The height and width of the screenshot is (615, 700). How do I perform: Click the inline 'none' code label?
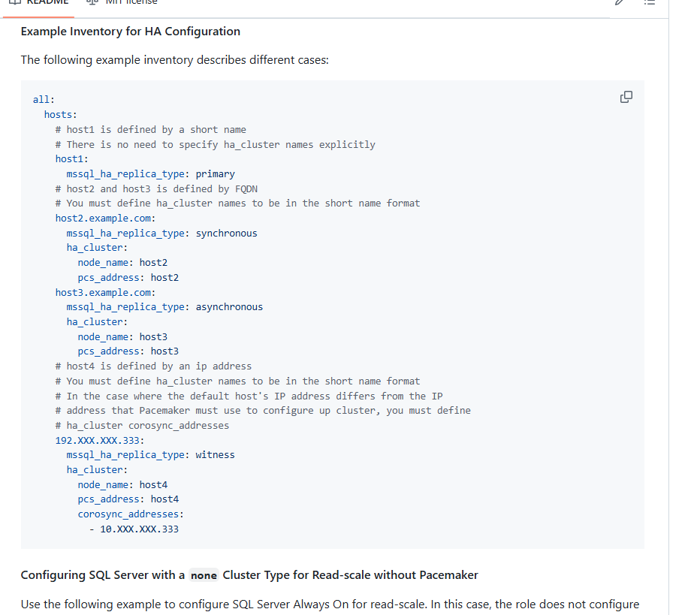click(x=204, y=576)
